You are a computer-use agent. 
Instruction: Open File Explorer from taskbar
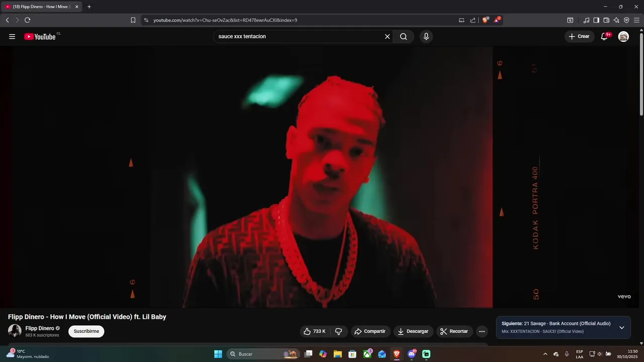click(338, 354)
